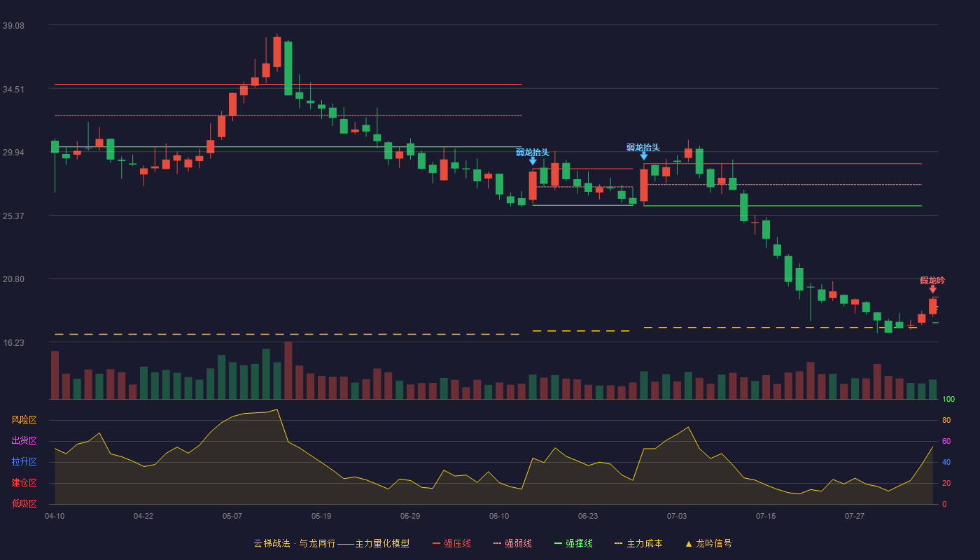Click the 低吸区 zone label

point(24,504)
